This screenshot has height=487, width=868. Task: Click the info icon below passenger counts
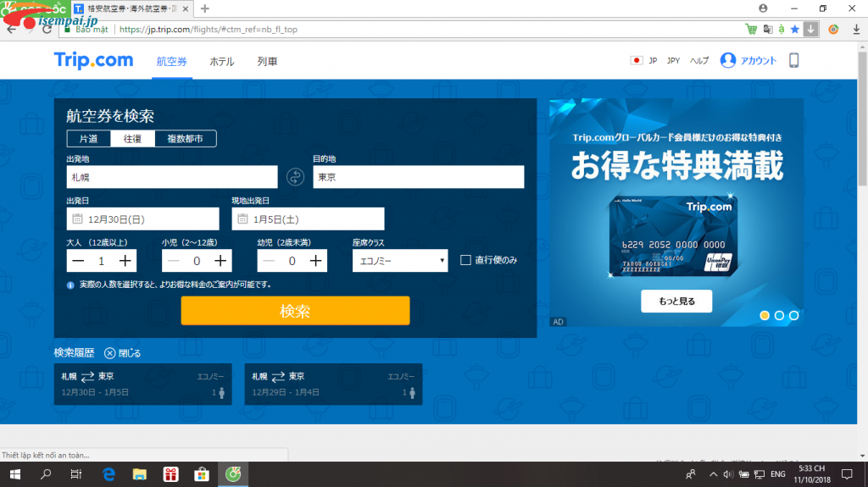[x=70, y=285]
